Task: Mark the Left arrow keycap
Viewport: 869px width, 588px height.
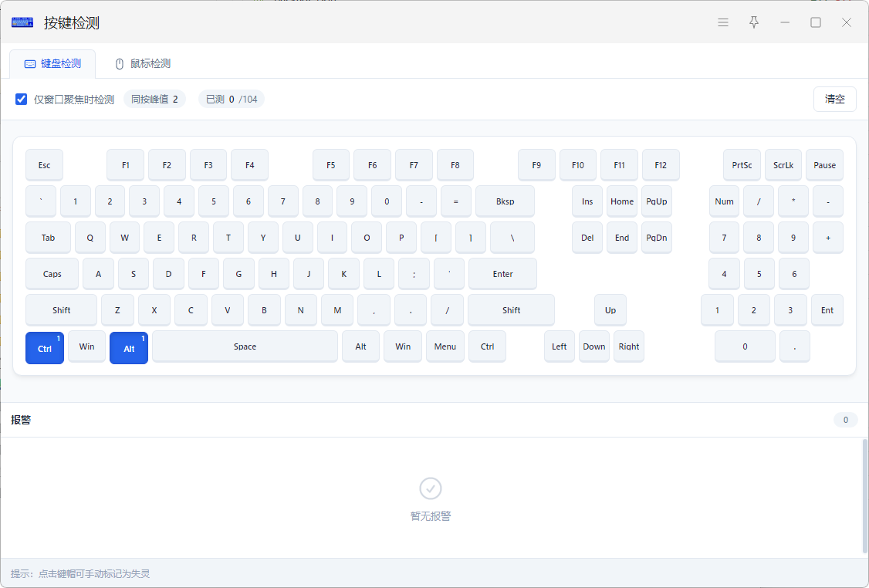Action: click(560, 346)
